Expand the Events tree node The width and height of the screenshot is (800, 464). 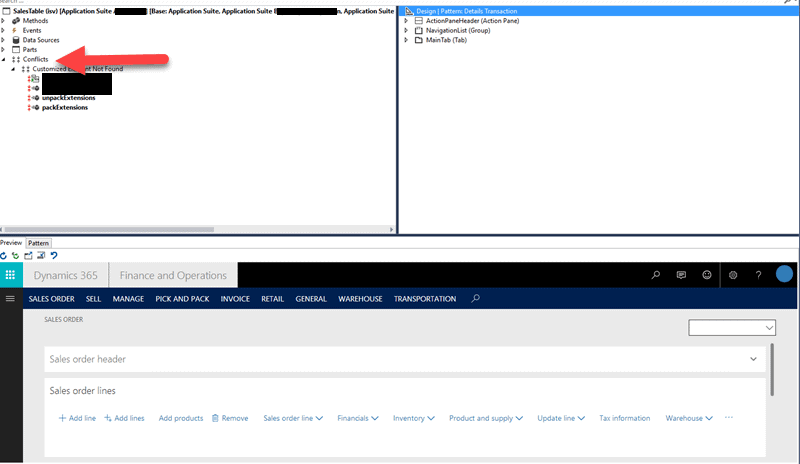click(4, 30)
